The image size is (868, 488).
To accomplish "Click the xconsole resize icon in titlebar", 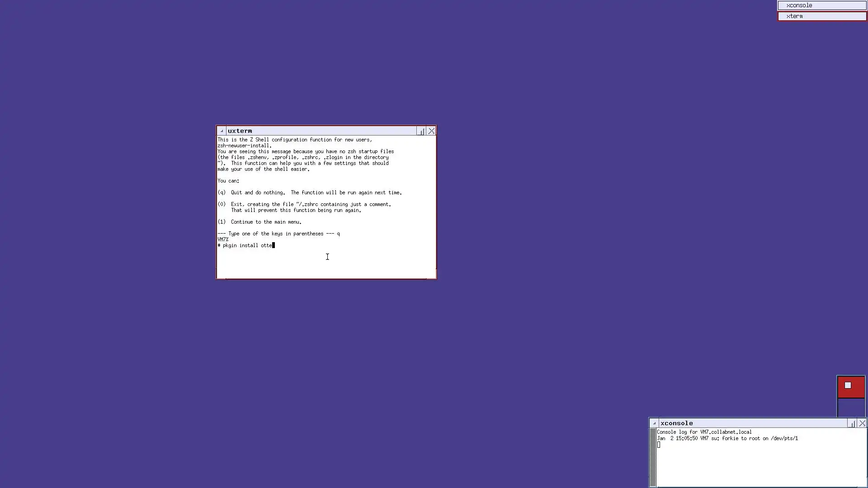I will [852, 423].
